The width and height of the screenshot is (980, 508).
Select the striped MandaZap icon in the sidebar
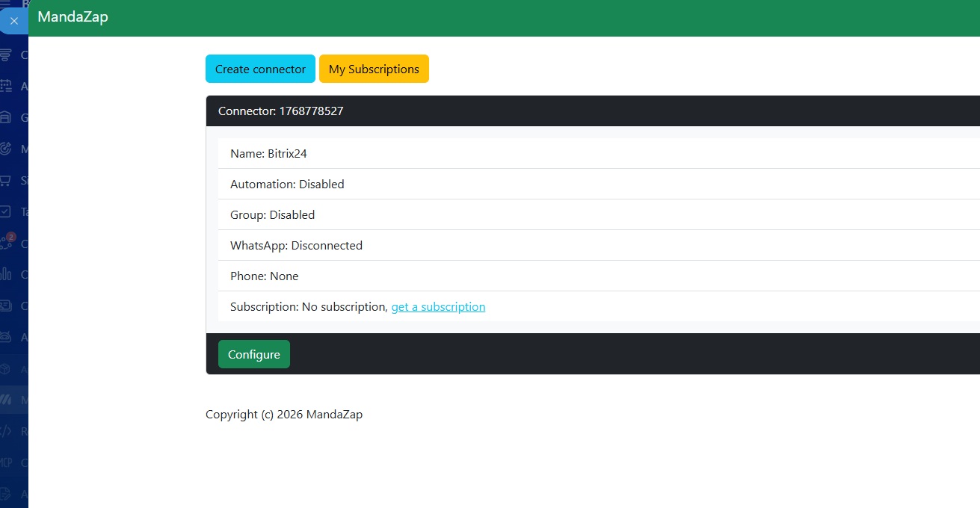(x=6, y=400)
